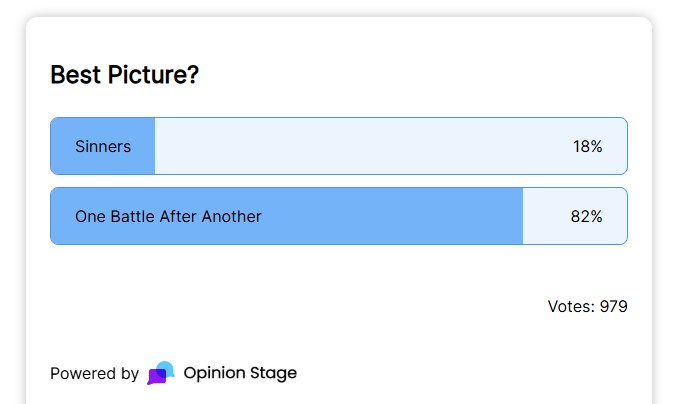
Task: Click the blue speech bubble in the logo
Action: (x=166, y=369)
